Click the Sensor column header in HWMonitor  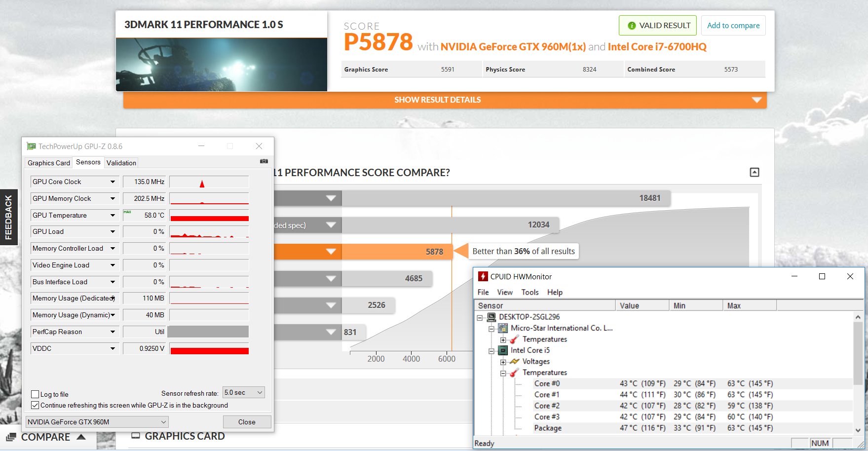545,305
